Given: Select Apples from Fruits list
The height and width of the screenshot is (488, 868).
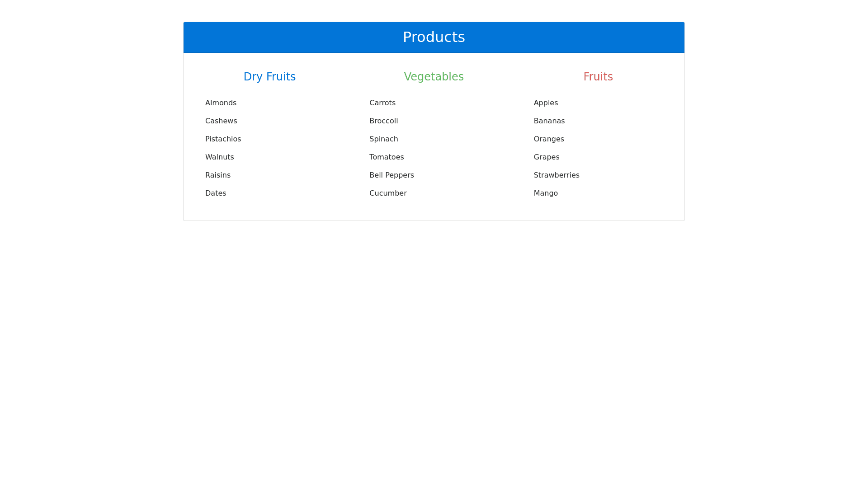Looking at the screenshot, I should coord(546,103).
